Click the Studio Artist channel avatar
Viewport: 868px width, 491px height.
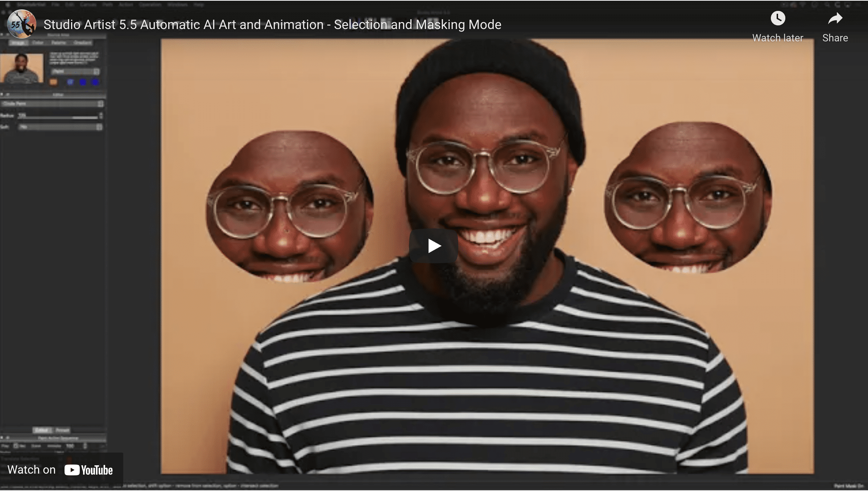point(22,23)
